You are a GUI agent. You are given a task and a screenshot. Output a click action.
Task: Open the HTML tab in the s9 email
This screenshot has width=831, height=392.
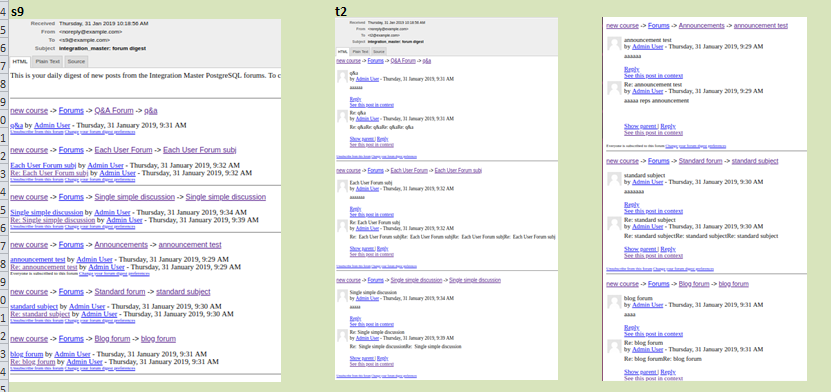click(21, 61)
